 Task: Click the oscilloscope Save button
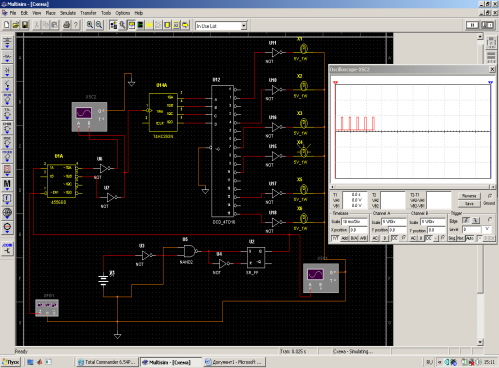(469, 204)
